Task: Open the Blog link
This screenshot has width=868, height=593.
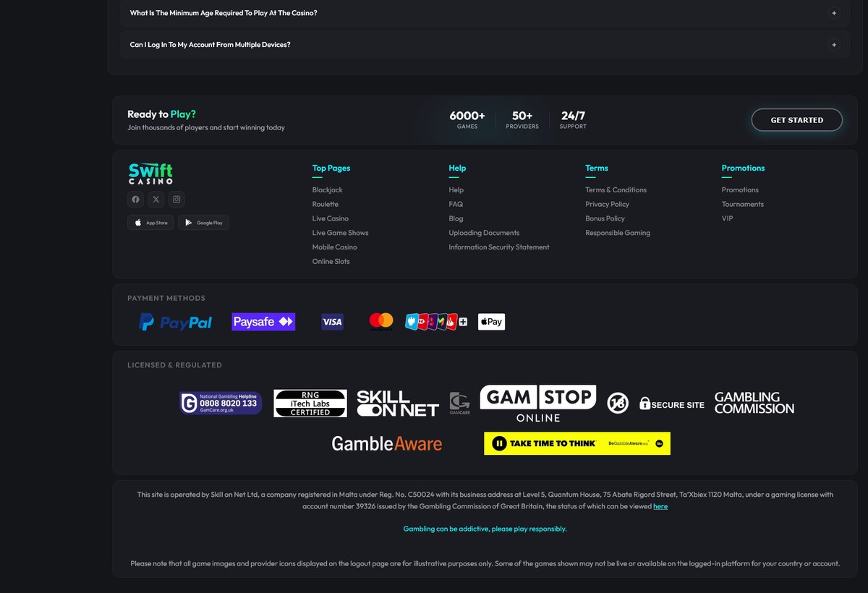Action: pyautogui.click(x=456, y=218)
